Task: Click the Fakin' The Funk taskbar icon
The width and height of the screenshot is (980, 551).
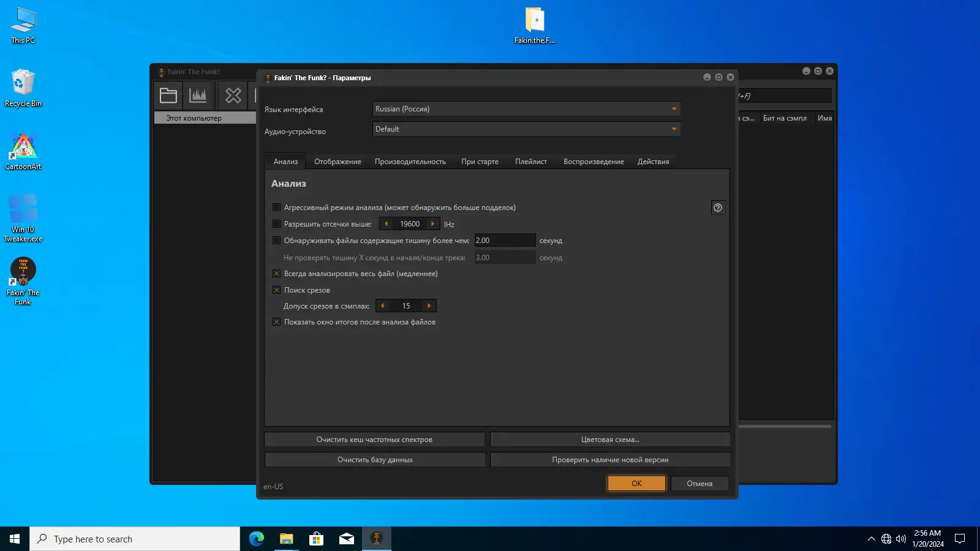Action: pos(377,539)
